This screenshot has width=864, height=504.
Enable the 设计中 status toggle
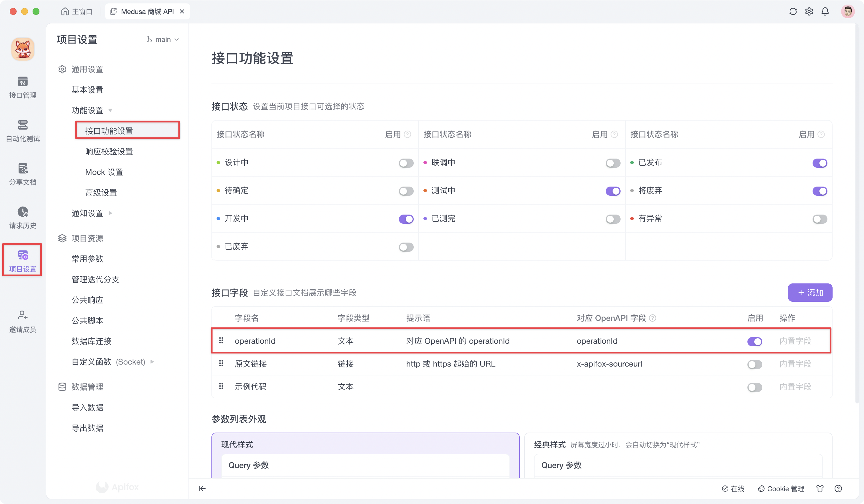coord(406,163)
